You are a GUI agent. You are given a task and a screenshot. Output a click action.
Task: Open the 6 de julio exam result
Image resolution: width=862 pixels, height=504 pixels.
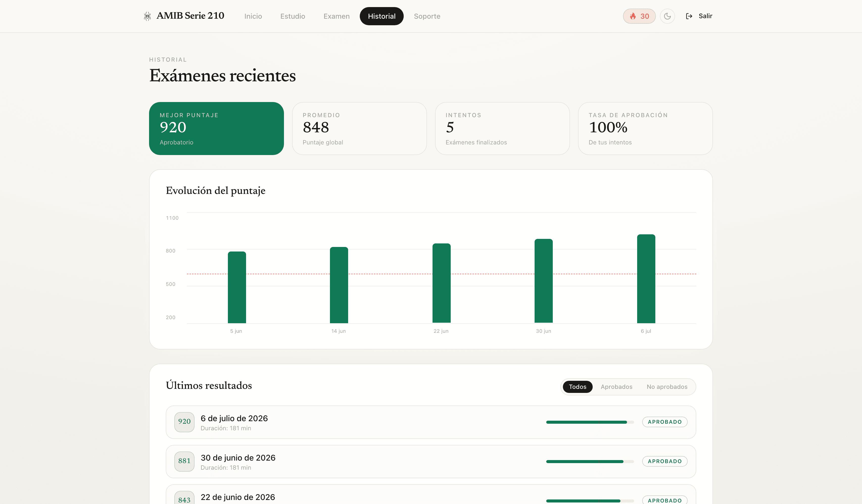(x=431, y=422)
